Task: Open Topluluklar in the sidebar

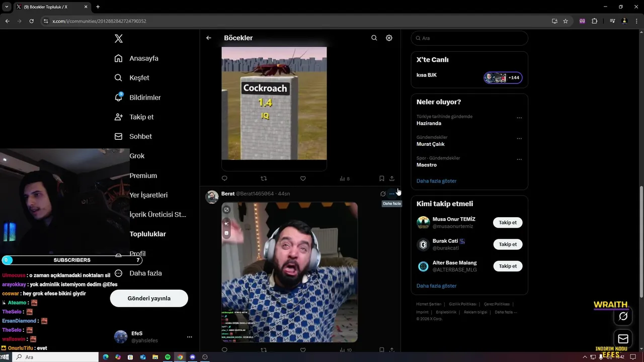Action: click(x=147, y=234)
